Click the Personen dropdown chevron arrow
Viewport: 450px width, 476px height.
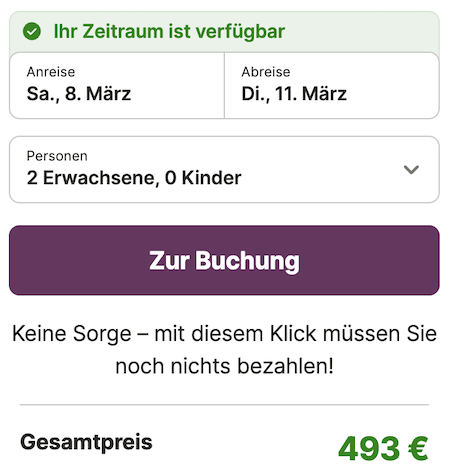(x=411, y=170)
